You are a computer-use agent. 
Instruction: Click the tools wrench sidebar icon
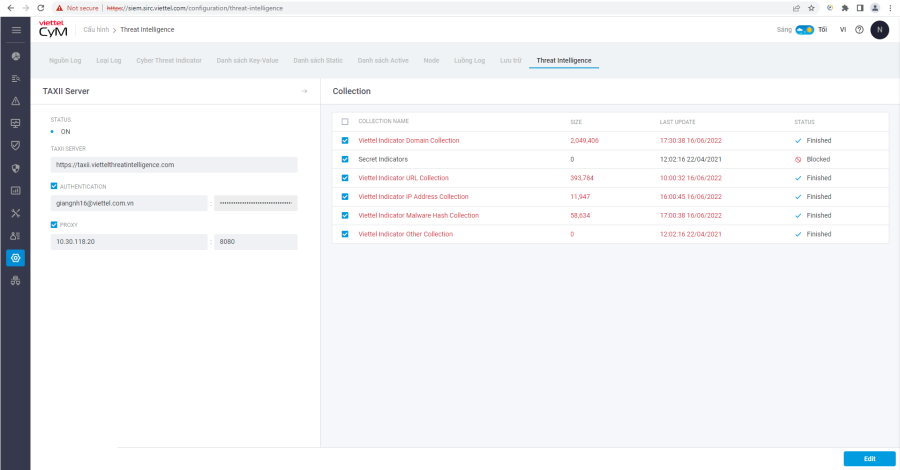coord(15,213)
